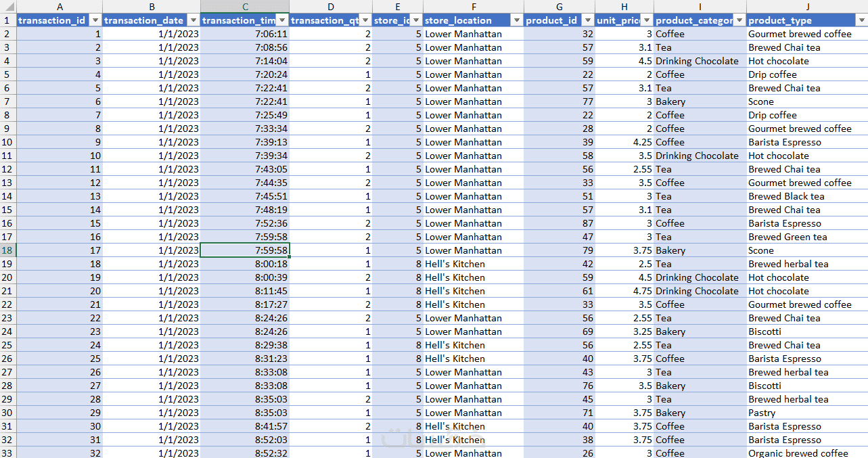Click the time cell 8:52:03
The image size is (868, 458).
(x=245, y=440)
